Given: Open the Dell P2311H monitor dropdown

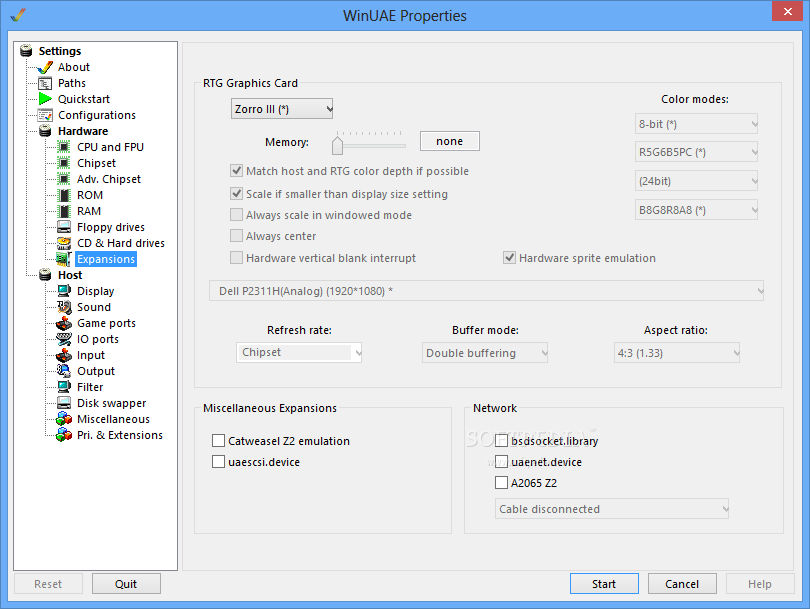Looking at the screenshot, I should tap(487, 291).
